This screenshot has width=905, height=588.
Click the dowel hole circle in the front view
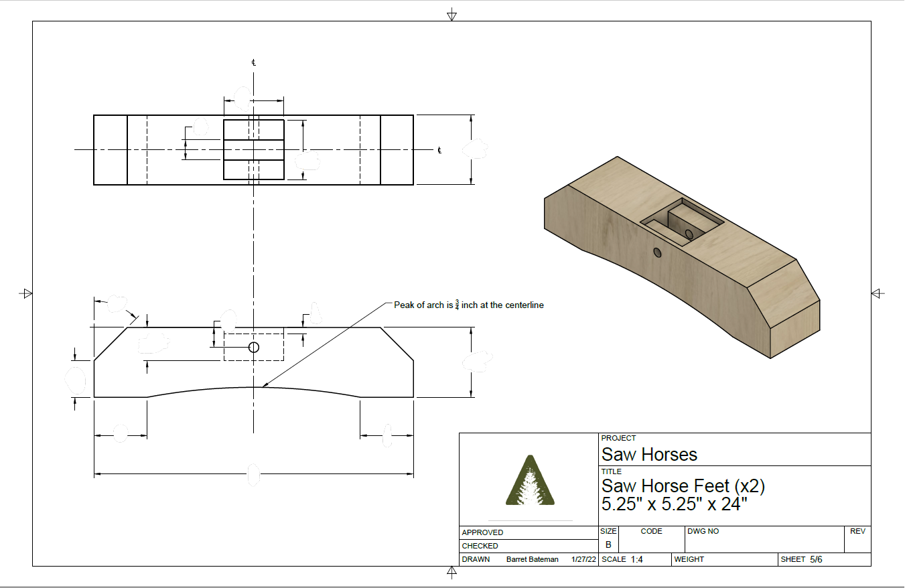click(253, 346)
